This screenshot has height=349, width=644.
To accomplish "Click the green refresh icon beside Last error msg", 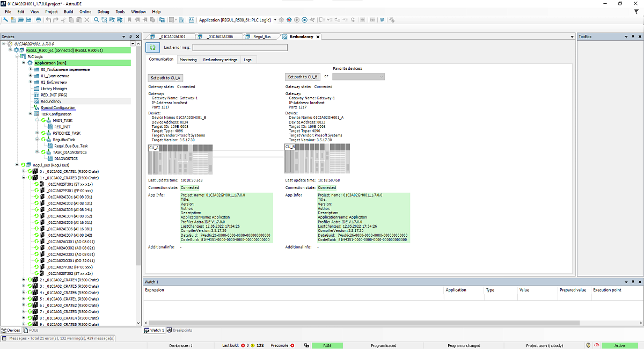I will (x=152, y=48).
